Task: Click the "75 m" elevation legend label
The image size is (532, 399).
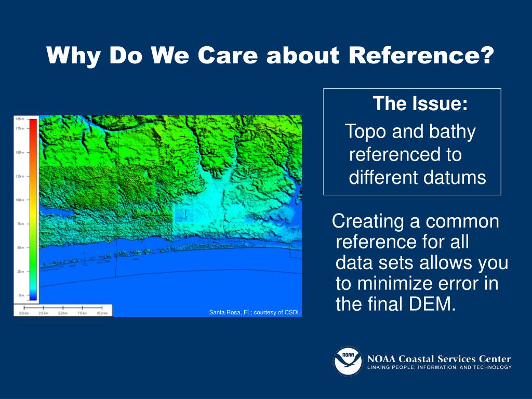Action: point(21,224)
